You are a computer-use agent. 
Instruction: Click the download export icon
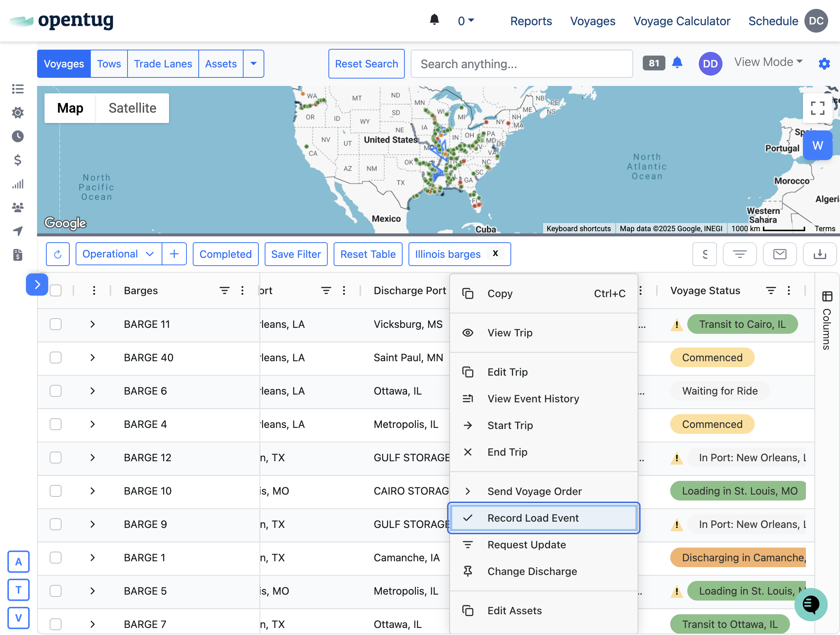point(820,254)
